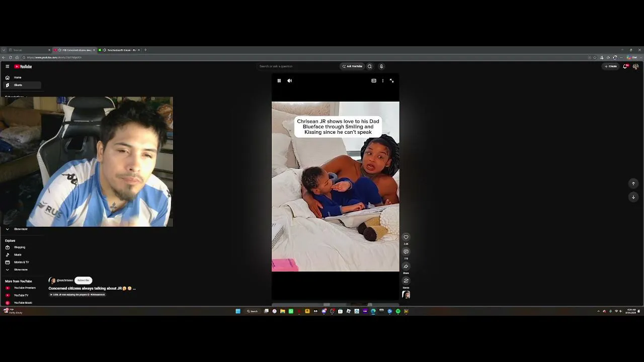The image size is (644, 362).
Task: Open the comments on the Short
Action: 406,252
